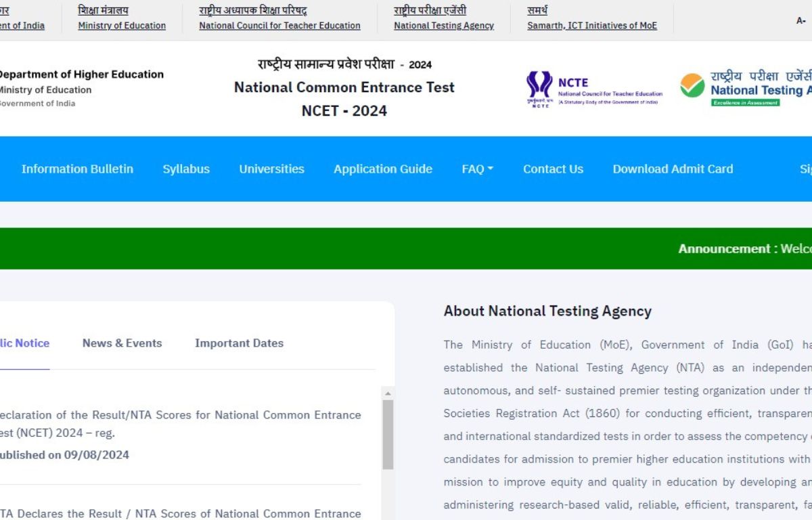Click the Published on 09/08/2024 date

coord(64,455)
